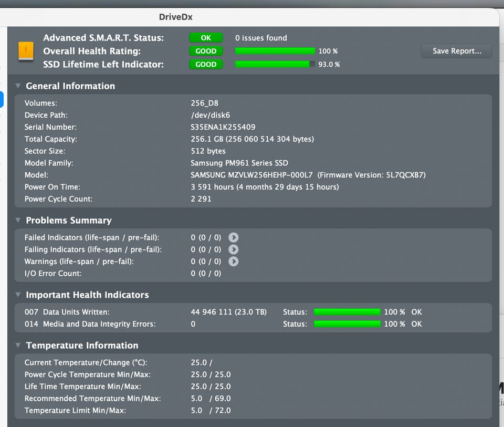This screenshot has height=427, width=504.
Task: Click the yellow external drive icon
Action: point(26,51)
